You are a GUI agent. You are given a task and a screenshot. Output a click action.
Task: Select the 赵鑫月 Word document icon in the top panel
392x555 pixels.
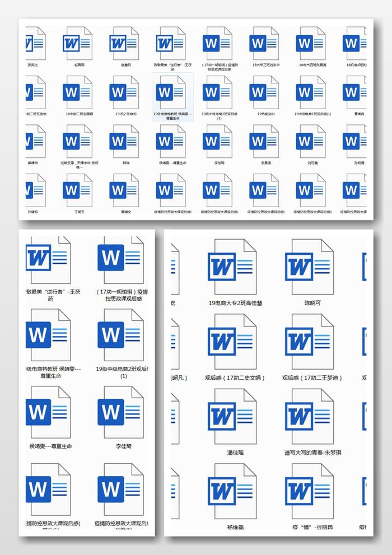124,44
